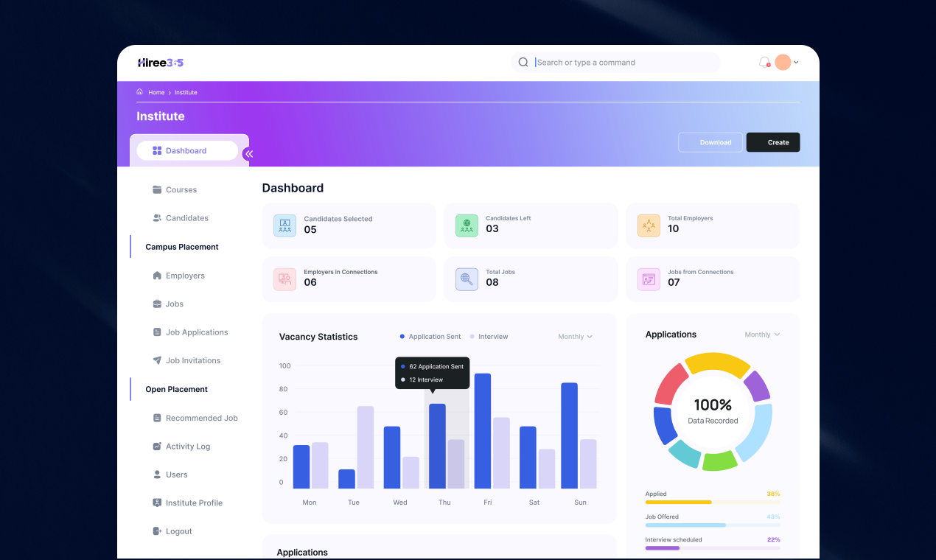Toggle Interview legend series
936x560 pixels.
pyautogui.click(x=489, y=337)
